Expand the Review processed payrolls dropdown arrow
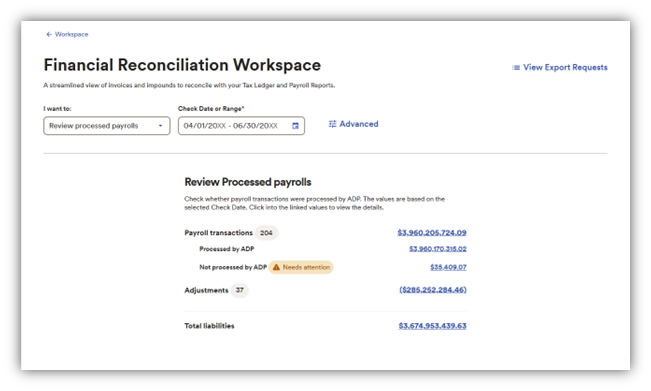651x391 pixels. [x=160, y=126]
